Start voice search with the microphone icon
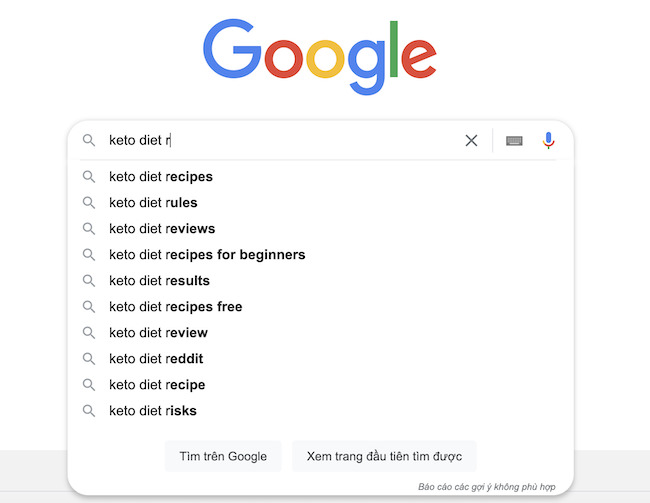The width and height of the screenshot is (650, 503). (548, 141)
